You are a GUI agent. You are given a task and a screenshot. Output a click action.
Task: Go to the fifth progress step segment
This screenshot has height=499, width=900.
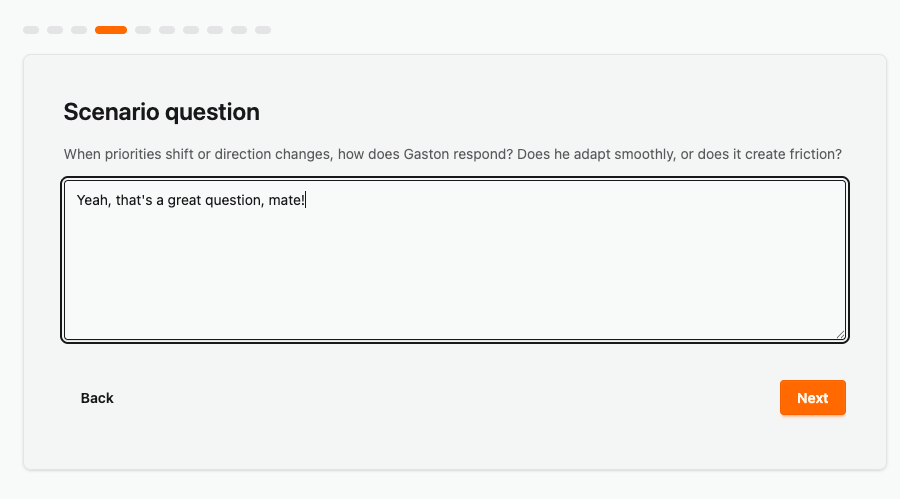pos(143,30)
